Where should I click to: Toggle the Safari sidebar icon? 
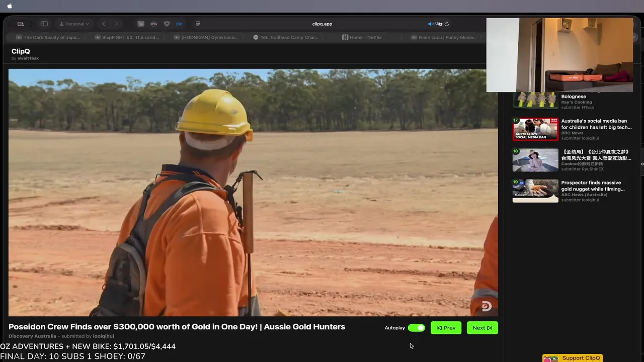pyautogui.click(x=44, y=24)
